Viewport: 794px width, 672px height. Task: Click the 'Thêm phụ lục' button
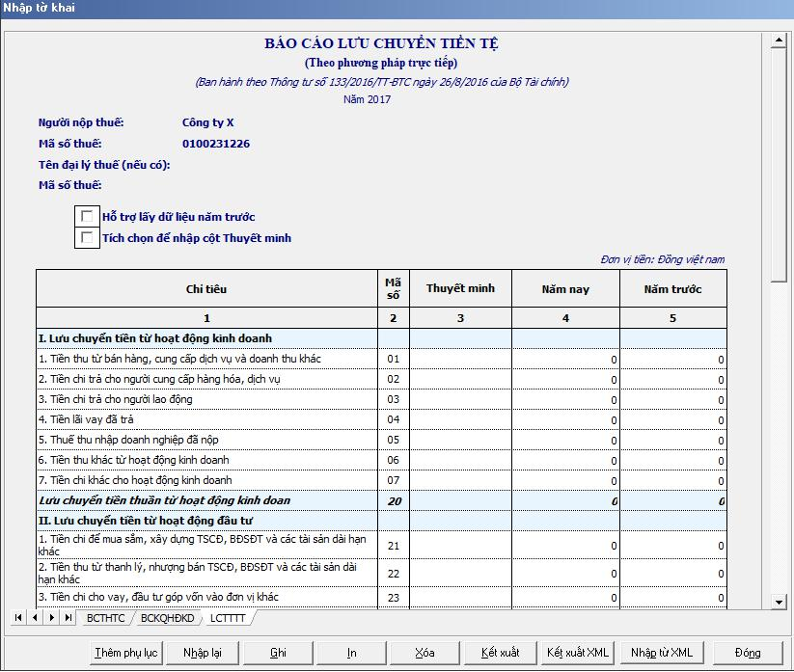pos(126,653)
